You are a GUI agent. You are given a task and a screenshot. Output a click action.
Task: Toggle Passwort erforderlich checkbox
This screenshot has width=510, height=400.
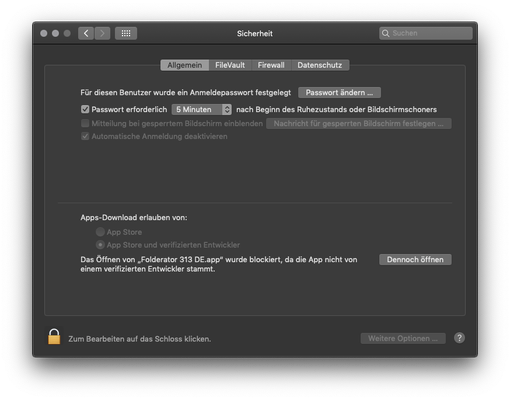pos(85,109)
